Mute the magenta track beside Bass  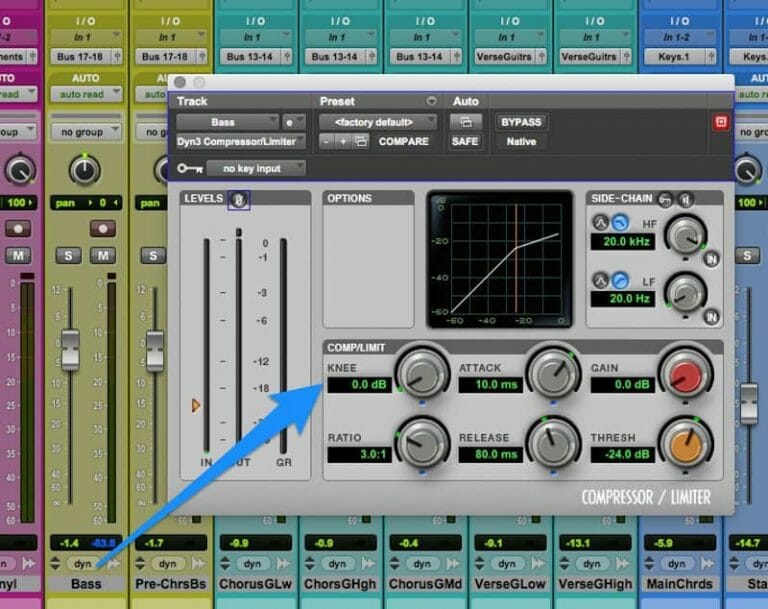pyautogui.click(x=18, y=255)
